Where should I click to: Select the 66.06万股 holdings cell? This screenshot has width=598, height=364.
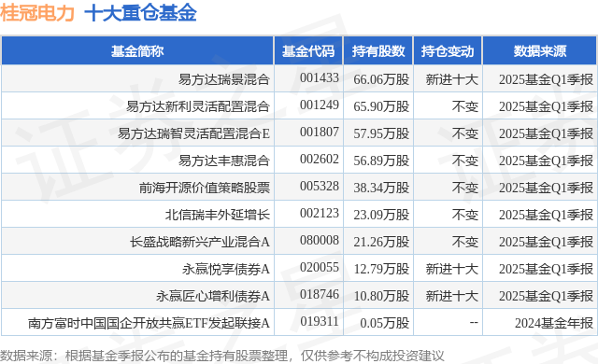[381, 79]
